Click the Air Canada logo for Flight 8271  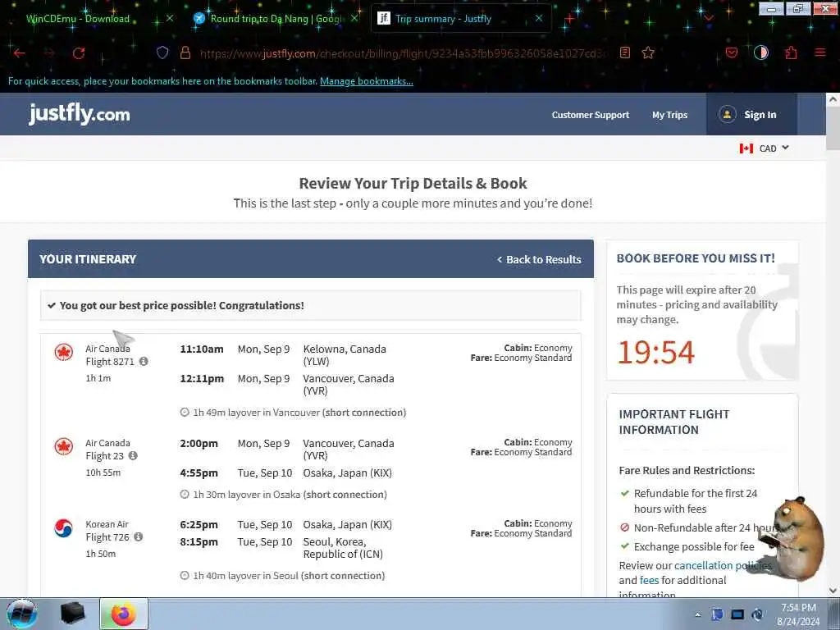pos(64,352)
